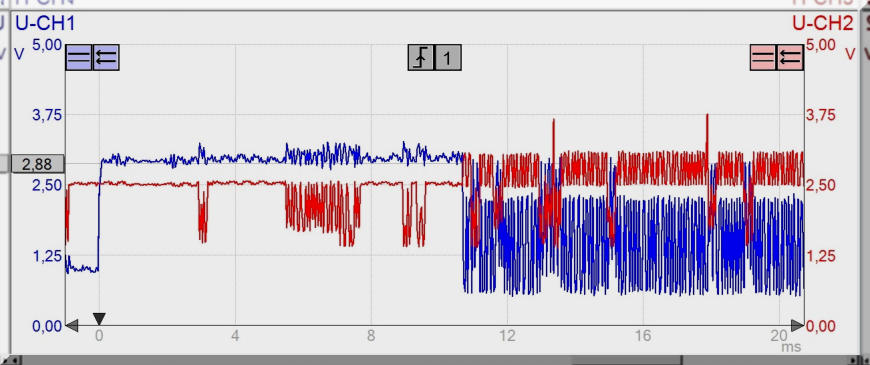Viewport: 870px width, 365px height.
Task: Click the right arrow on the time axis
Action: tap(797, 326)
